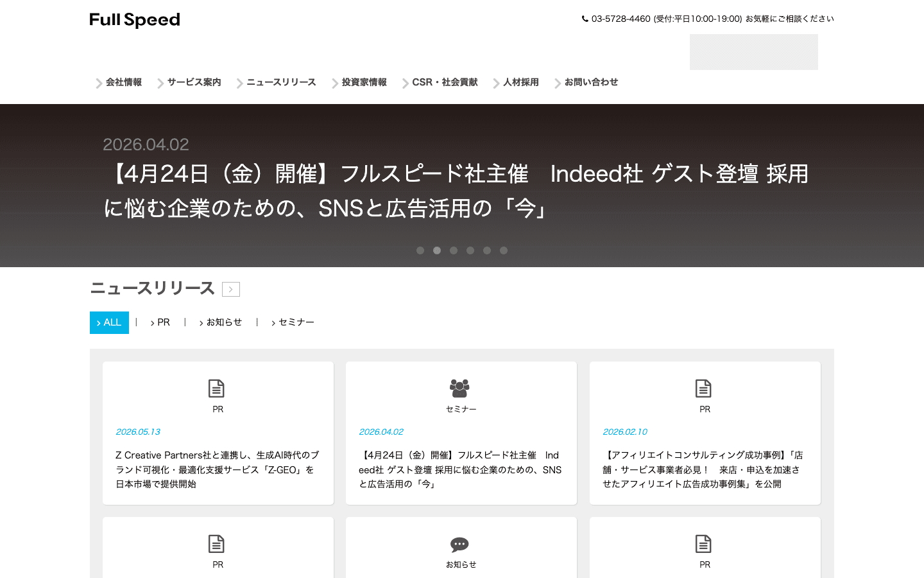Select the third carousel dot

click(x=454, y=250)
